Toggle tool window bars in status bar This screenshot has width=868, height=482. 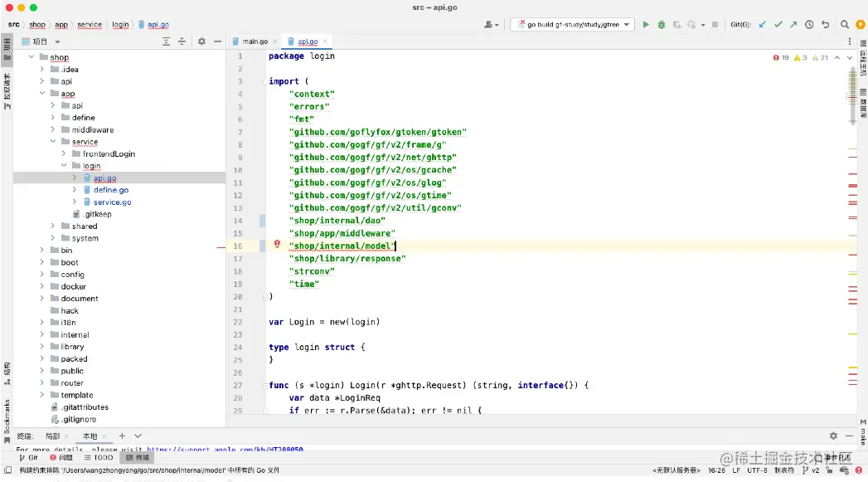click(x=7, y=470)
